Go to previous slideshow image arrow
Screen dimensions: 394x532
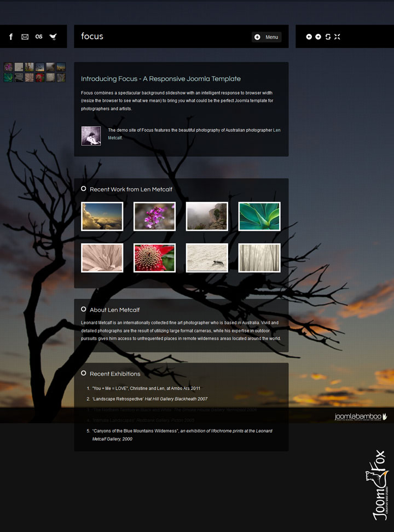click(309, 37)
